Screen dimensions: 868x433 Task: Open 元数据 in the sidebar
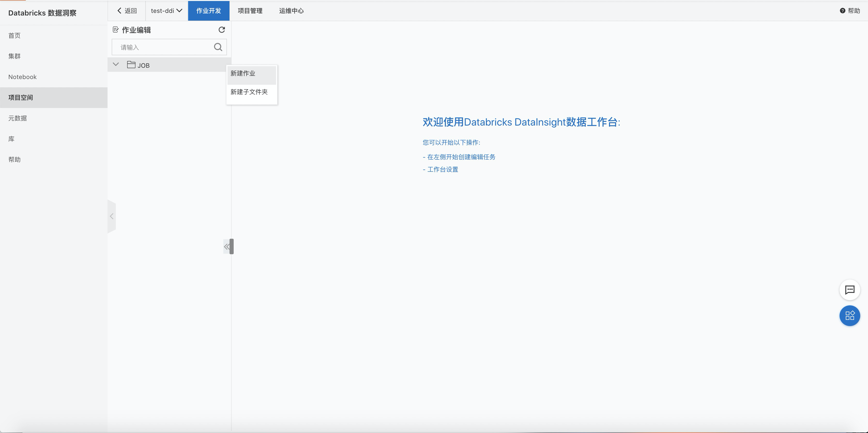(54, 118)
